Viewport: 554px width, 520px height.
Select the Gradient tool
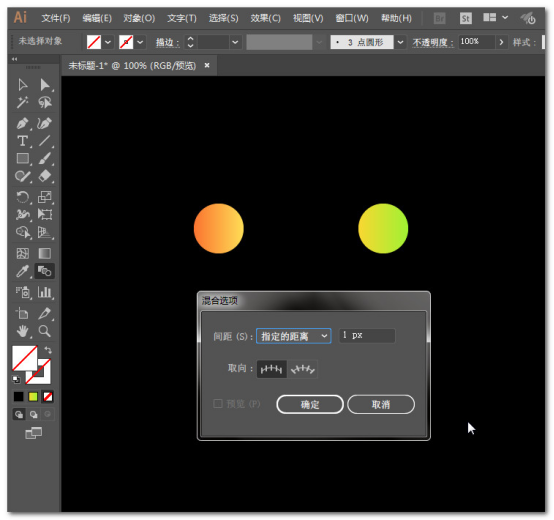pyautogui.click(x=45, y=253)
